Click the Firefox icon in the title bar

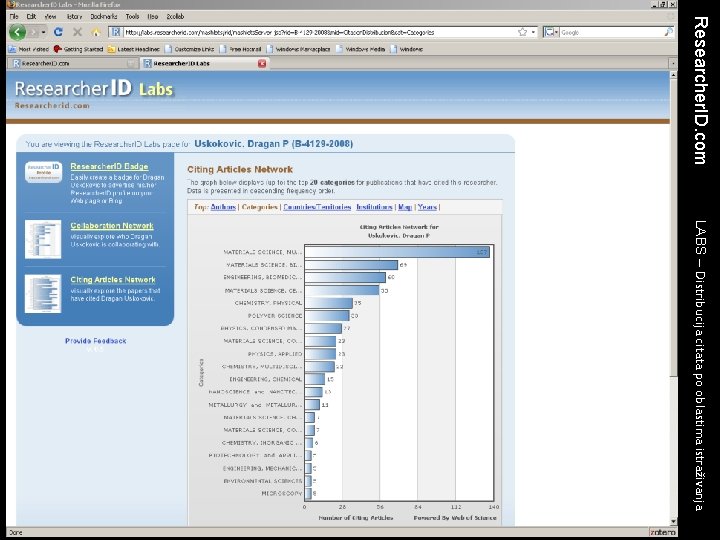pyautogui.click(x=10, y=4)
